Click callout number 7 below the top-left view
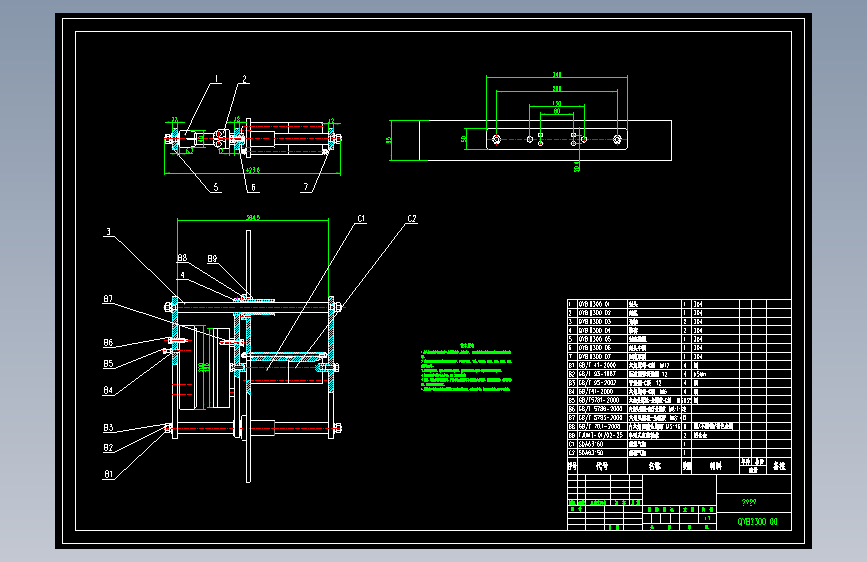Viewport: 867px width, 562px height. pyautogui.click(x=306, y=188)
